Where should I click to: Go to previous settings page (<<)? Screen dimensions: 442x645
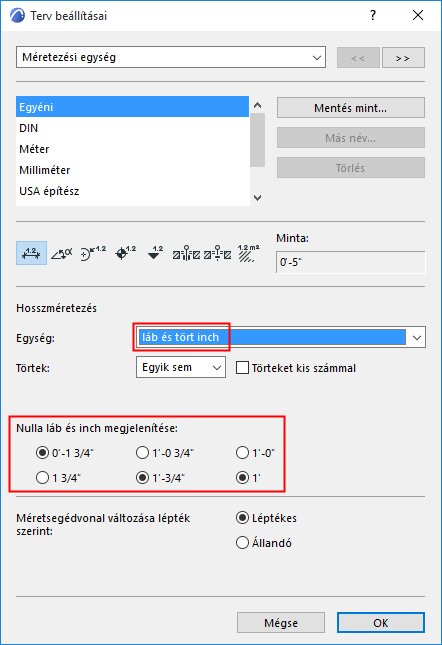click(x=358, y=58)
